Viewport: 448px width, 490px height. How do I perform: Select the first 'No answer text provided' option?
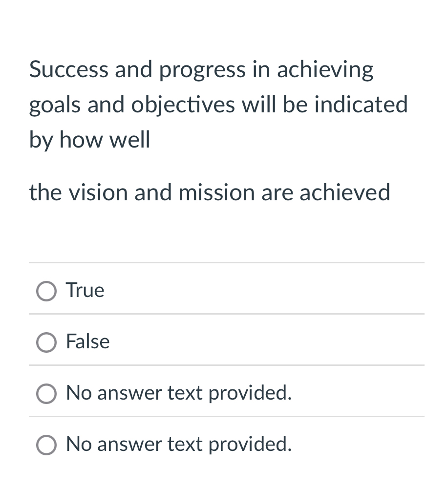(x=46, y=393)
